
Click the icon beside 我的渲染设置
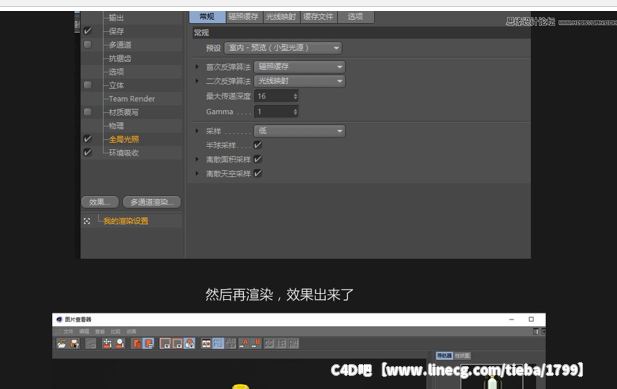click(87, 221)
